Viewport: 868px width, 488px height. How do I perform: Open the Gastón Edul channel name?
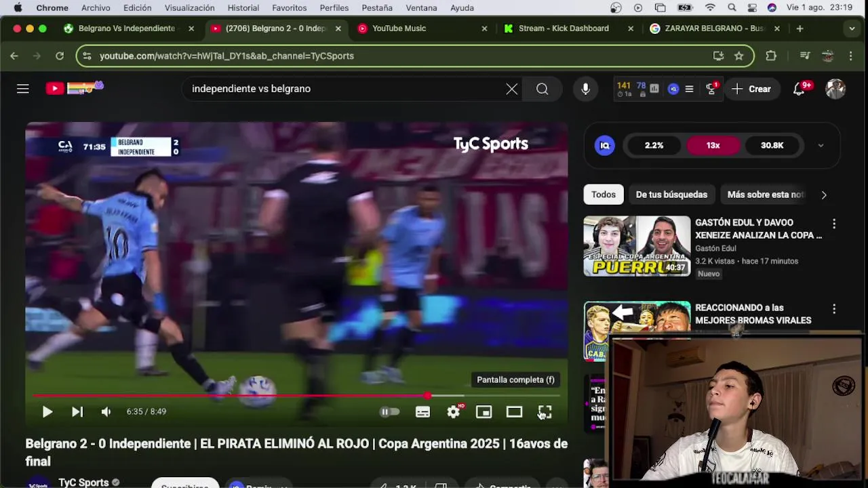(715, 248)
